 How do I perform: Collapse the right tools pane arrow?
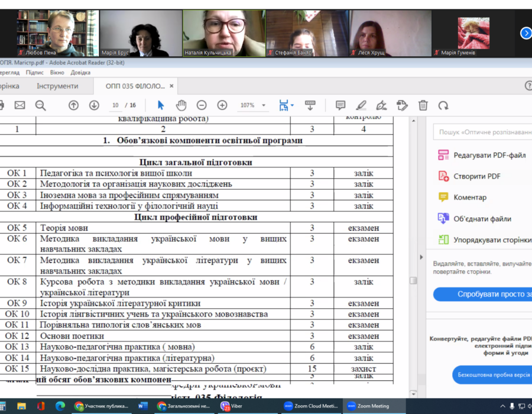tap(421, 257)
